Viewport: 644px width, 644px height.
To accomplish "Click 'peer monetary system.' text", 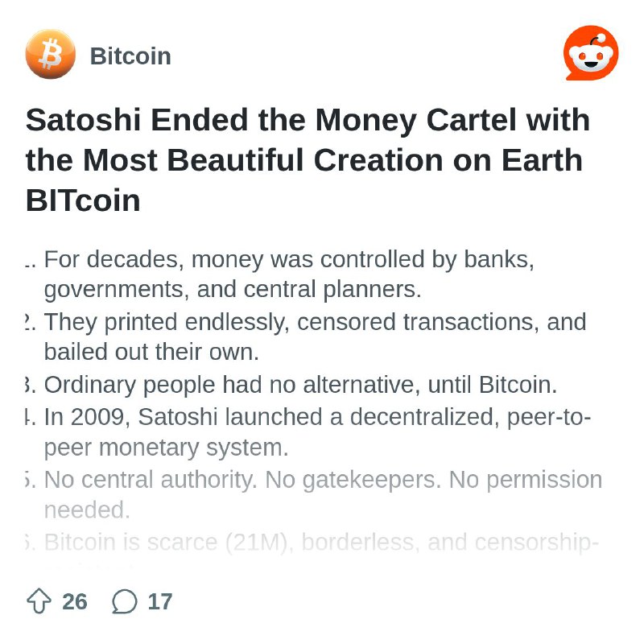I will coord(167,448).
